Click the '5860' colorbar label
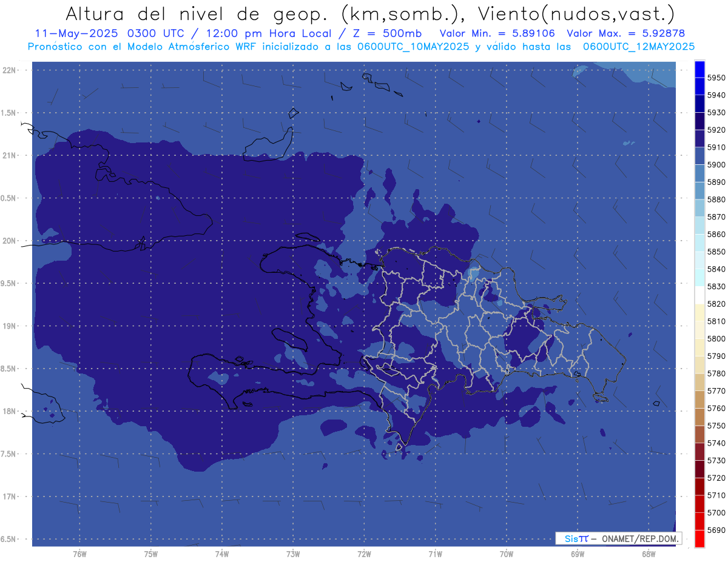 coord(716,234)
